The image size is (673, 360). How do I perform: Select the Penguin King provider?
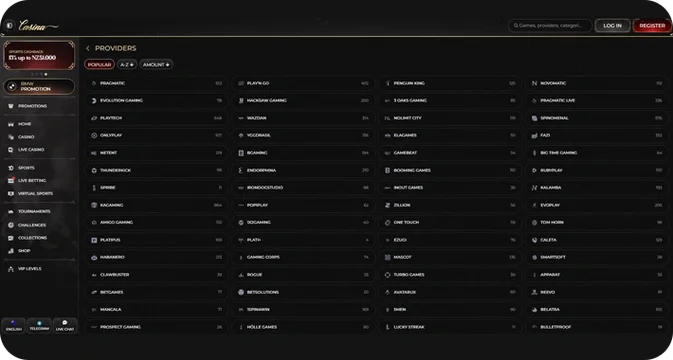coord(450,83)
